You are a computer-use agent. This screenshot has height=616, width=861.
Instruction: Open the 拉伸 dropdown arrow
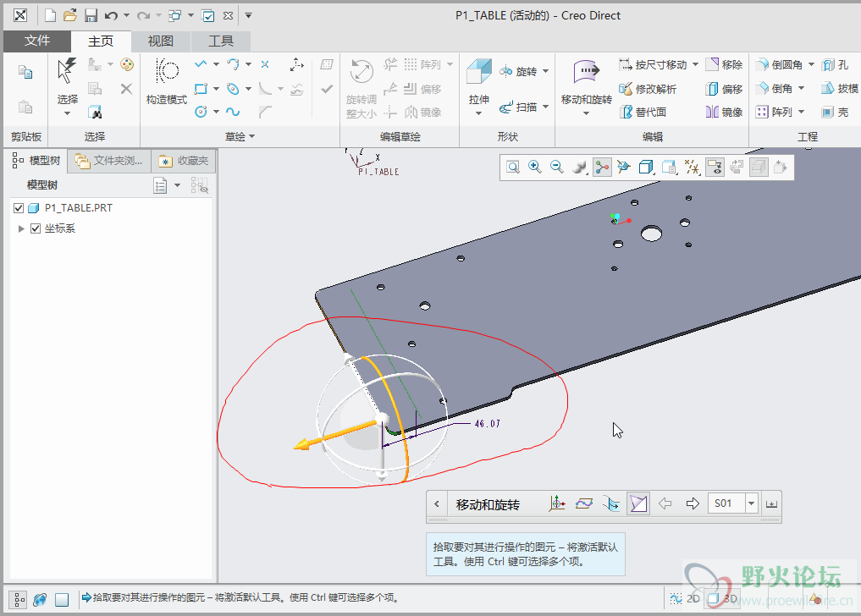pos(478,113)
